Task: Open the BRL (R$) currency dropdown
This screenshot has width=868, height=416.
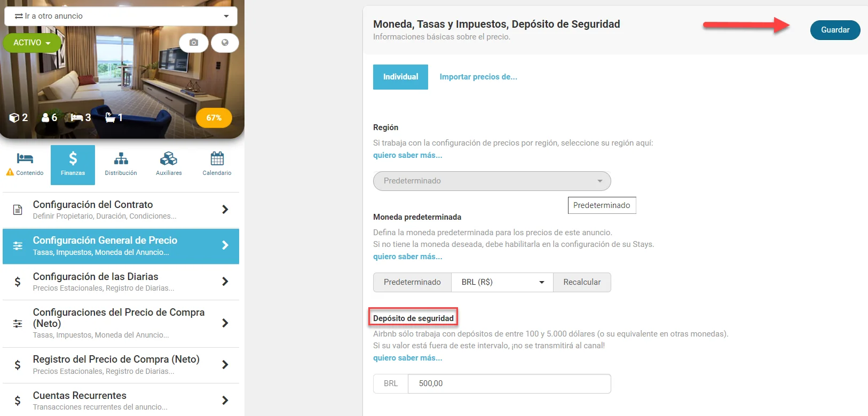Action: coord(502,282)
